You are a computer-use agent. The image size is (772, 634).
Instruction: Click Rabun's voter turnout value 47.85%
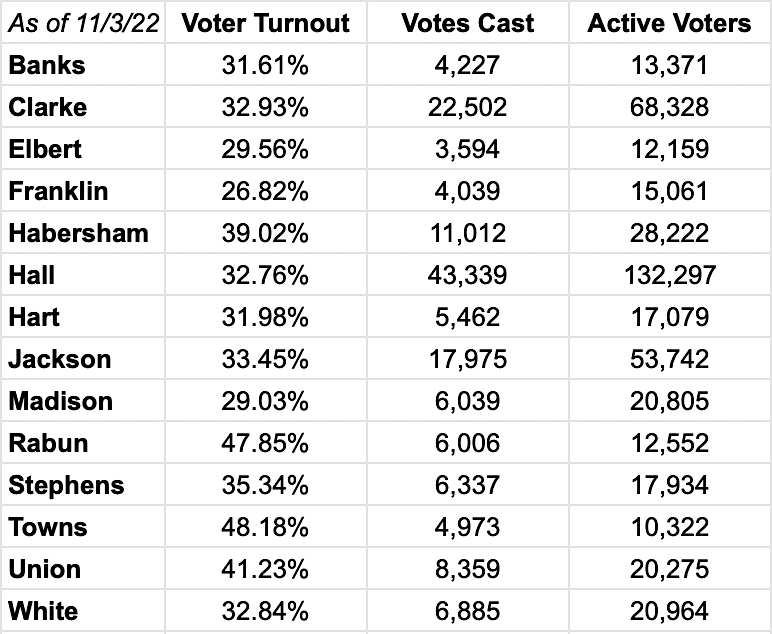264,444
